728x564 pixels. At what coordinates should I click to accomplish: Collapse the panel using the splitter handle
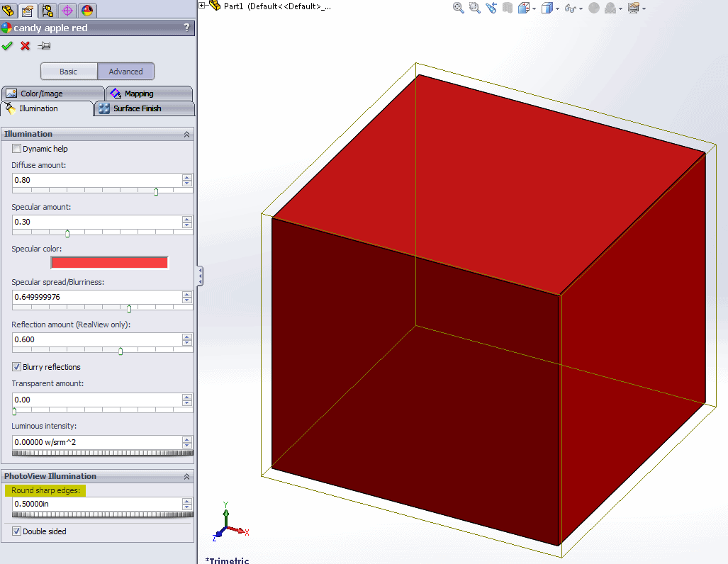[x=200, y=276]
